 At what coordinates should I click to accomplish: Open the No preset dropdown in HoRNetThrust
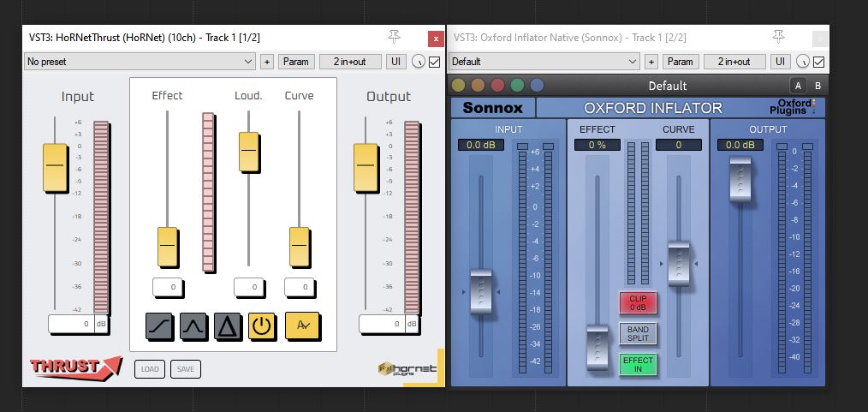pos(140,62)
